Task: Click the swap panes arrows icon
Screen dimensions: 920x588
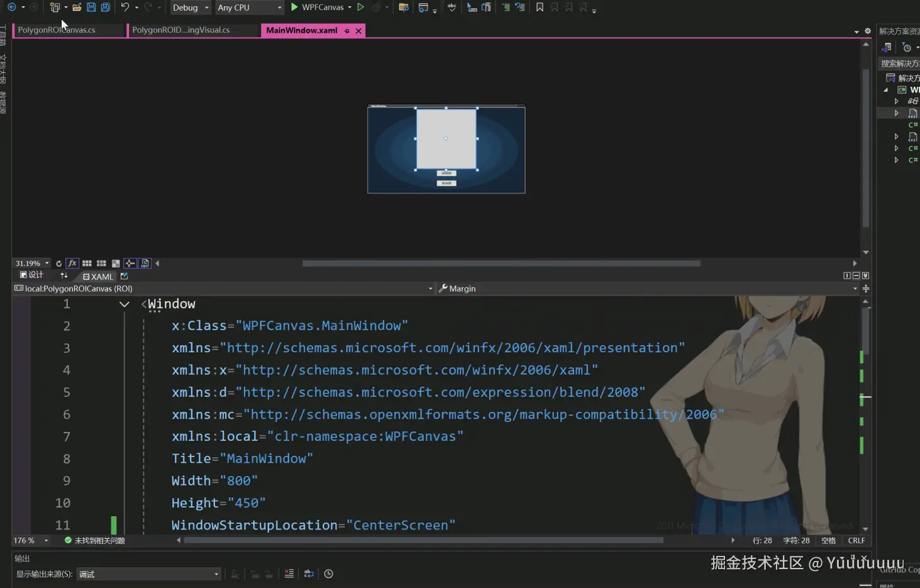Action: pyautogui.click(x=64, y=275)
